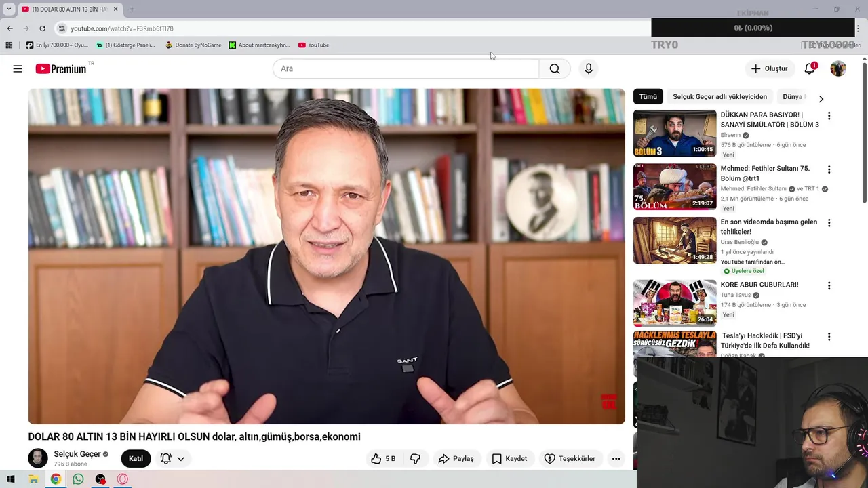Open Selçuk Geçer channel avatar
Viewport: 868px width, 488px height.
[38, 458]
